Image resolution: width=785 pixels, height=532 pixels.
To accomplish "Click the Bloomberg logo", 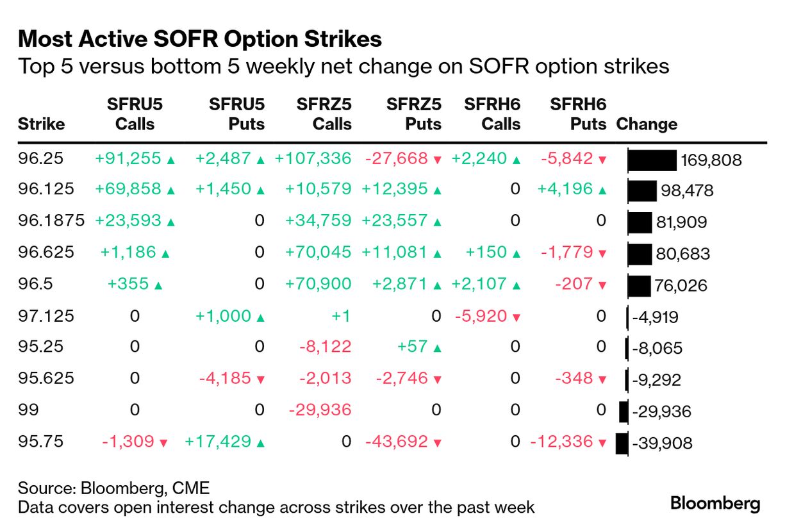I will coord(715,504).
